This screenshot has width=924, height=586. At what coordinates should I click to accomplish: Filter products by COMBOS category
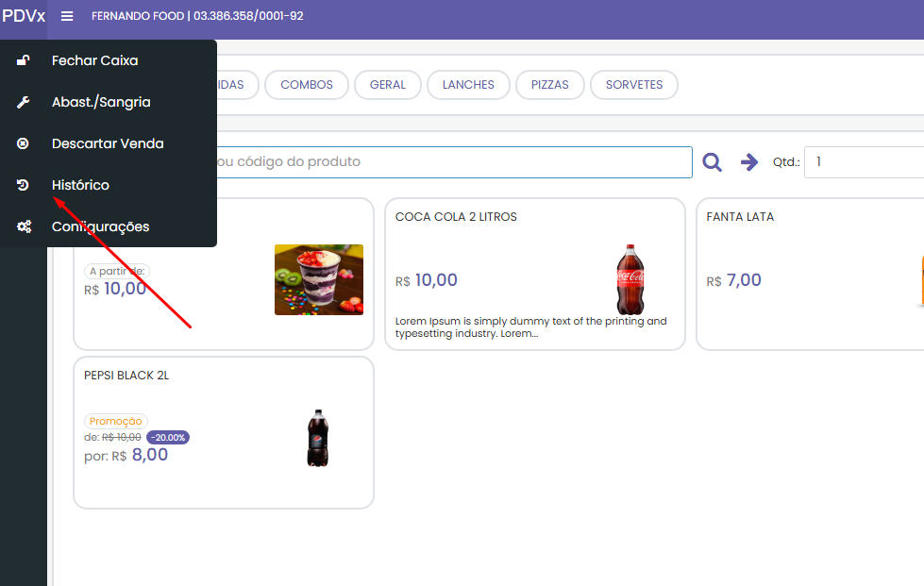(307, 85)
